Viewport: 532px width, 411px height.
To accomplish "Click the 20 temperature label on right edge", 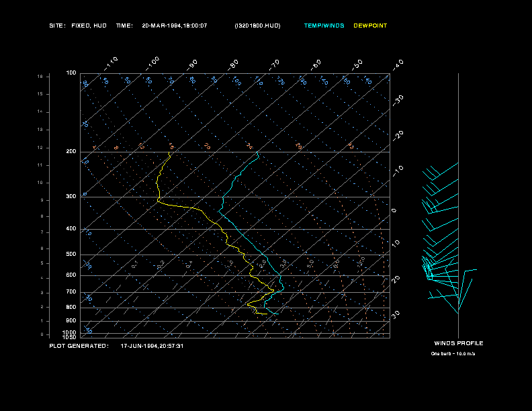I will 396,279.
